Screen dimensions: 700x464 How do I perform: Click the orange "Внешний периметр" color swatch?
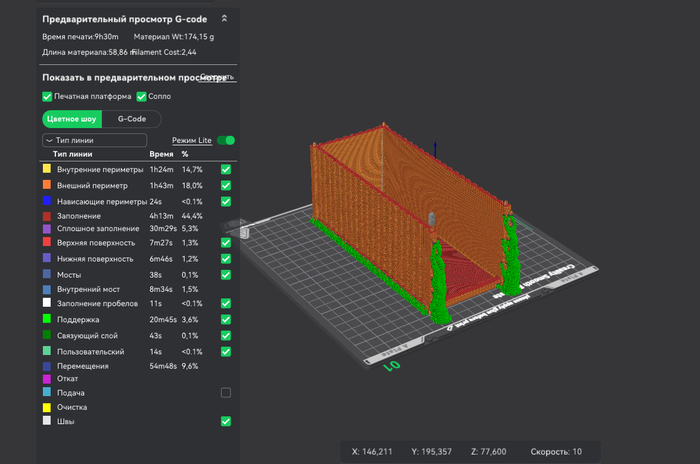[47, 186]
